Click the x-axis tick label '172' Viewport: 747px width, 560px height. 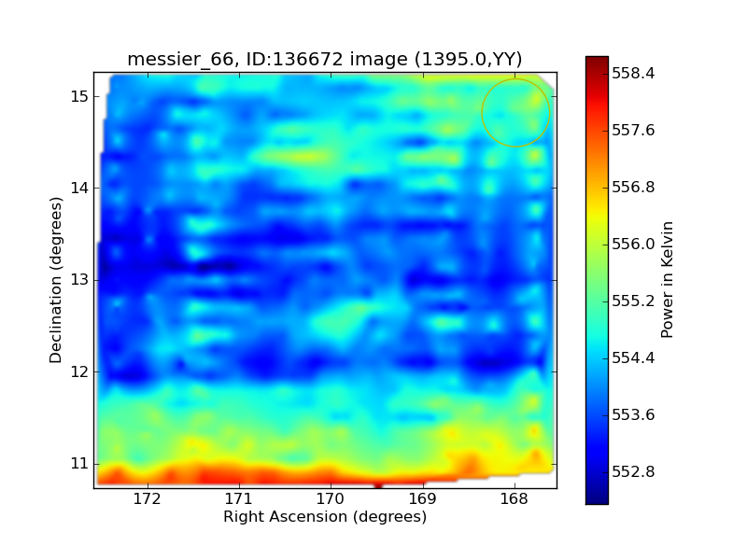tap(148, 499)
